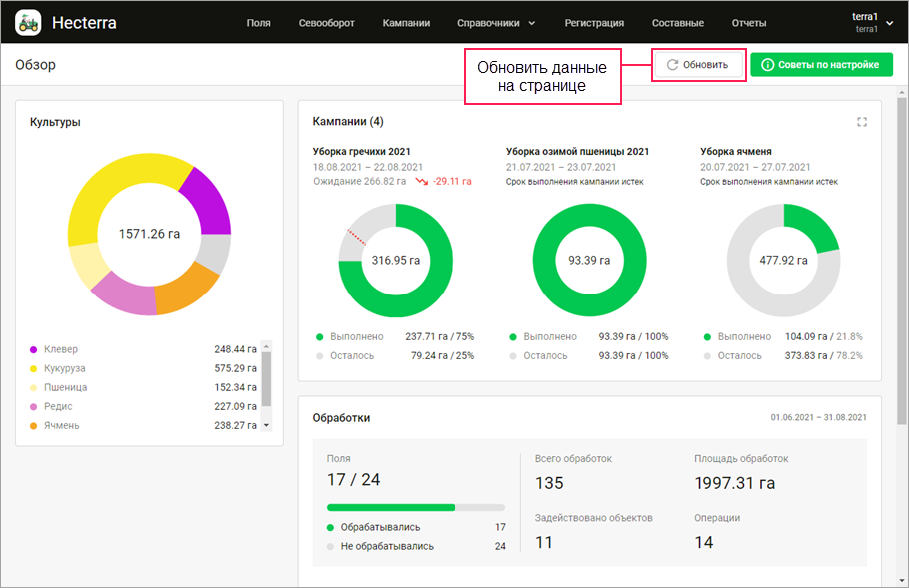This screenshot has height=588, width=909.
Task: Click the Обработки date range 01.06.2021 – 31.08.2021
Action: coord(818,417)
